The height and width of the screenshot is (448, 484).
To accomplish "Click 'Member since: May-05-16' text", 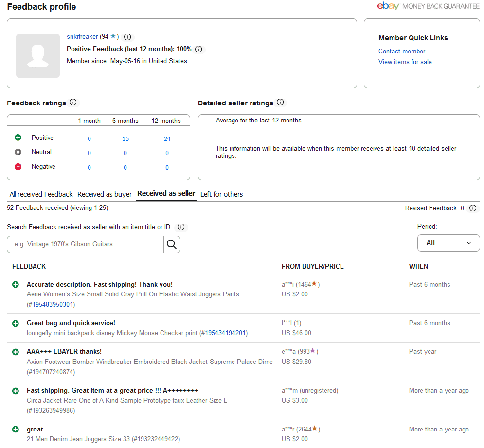I will click(127, 61).
